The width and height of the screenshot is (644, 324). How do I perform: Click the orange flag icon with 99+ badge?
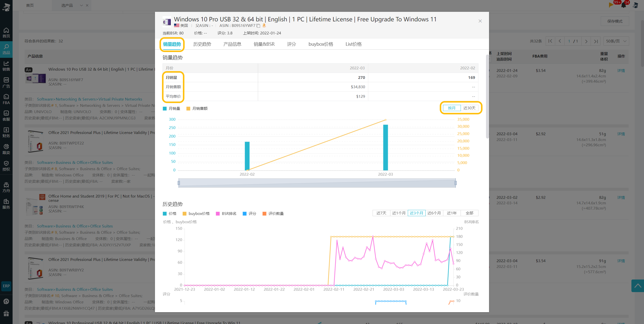pos(611,5)
